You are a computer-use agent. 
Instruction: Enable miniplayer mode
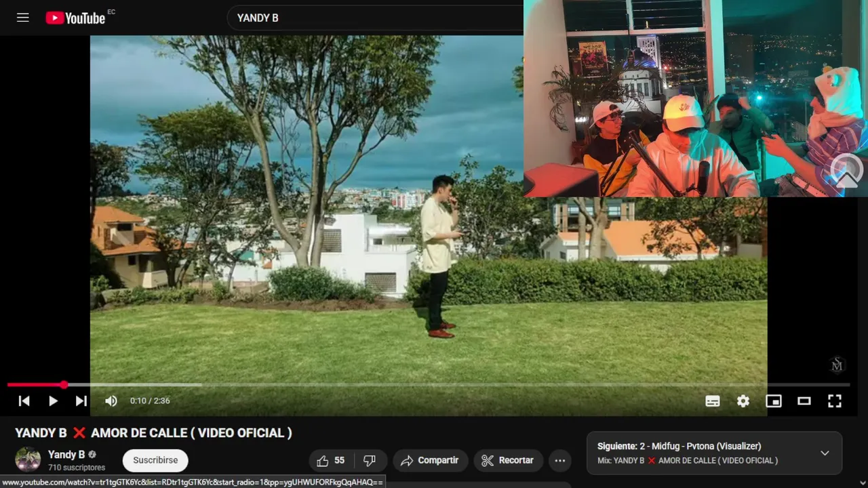(x=774, y=401)
